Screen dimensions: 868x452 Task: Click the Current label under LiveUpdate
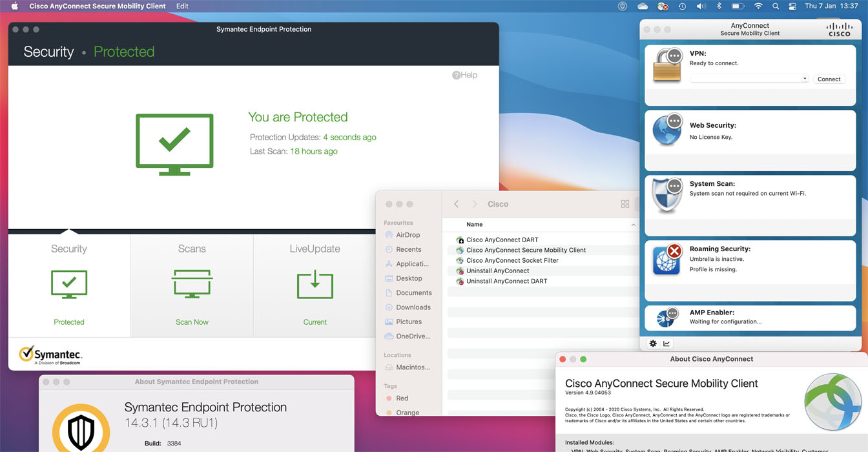point(315,322)
